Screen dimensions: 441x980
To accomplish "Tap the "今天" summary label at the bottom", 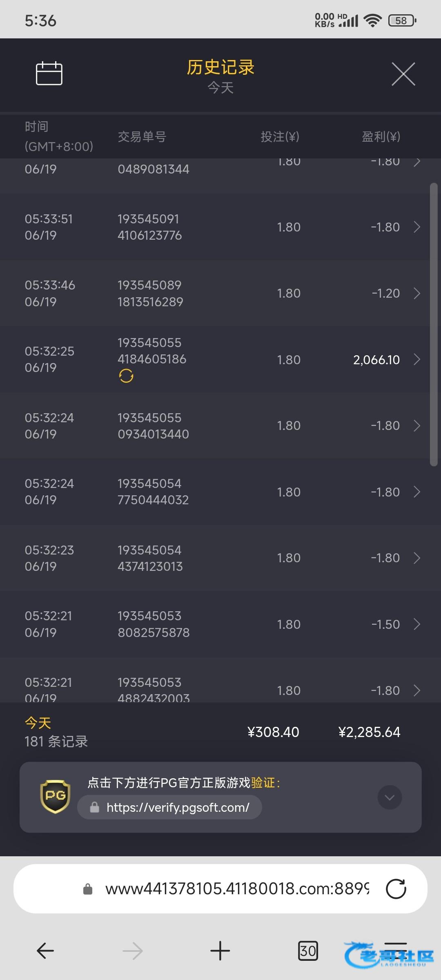I will tap(38, 723).
